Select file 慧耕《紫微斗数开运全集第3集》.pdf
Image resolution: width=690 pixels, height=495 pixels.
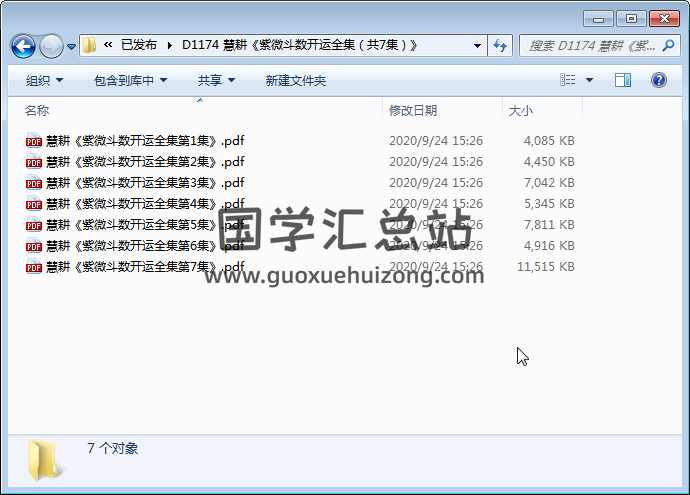[x=145, y=182]
